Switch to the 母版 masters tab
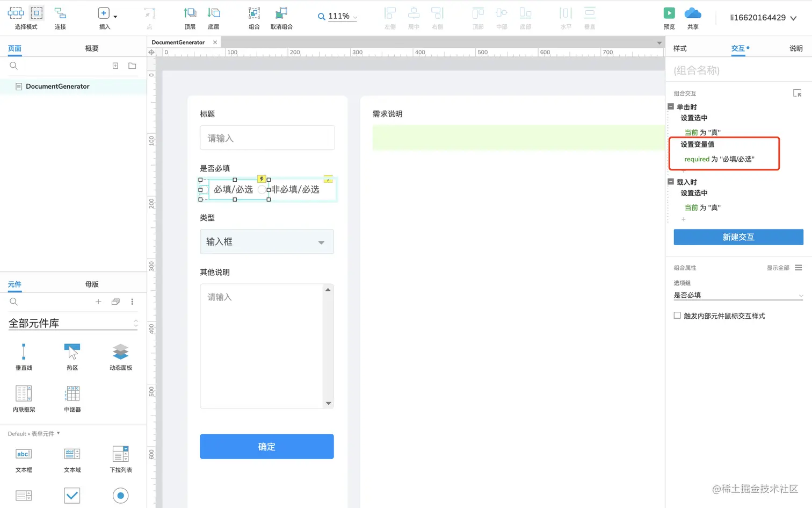This screenshot has height=508, width=812. click(92, 284)
